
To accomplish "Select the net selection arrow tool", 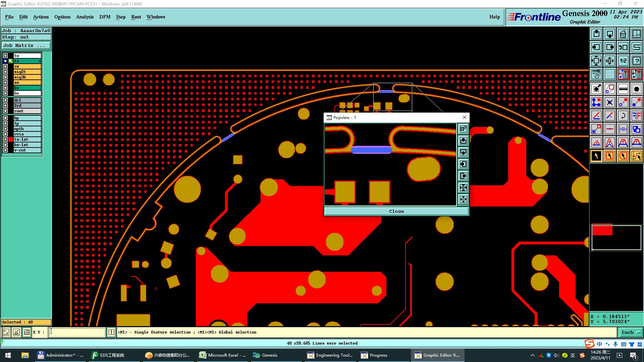I will (636, 156).
